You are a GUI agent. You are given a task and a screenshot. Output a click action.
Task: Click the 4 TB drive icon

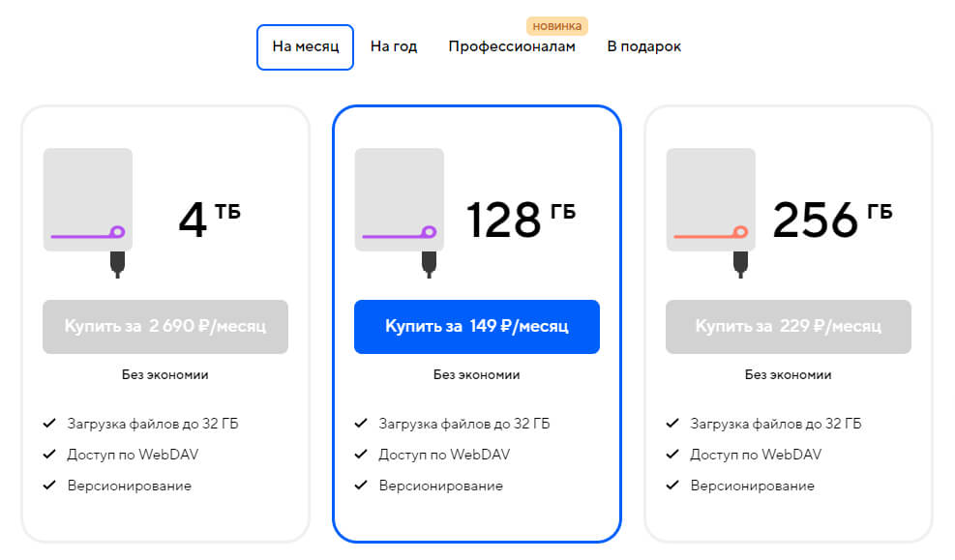pos(88,200)
